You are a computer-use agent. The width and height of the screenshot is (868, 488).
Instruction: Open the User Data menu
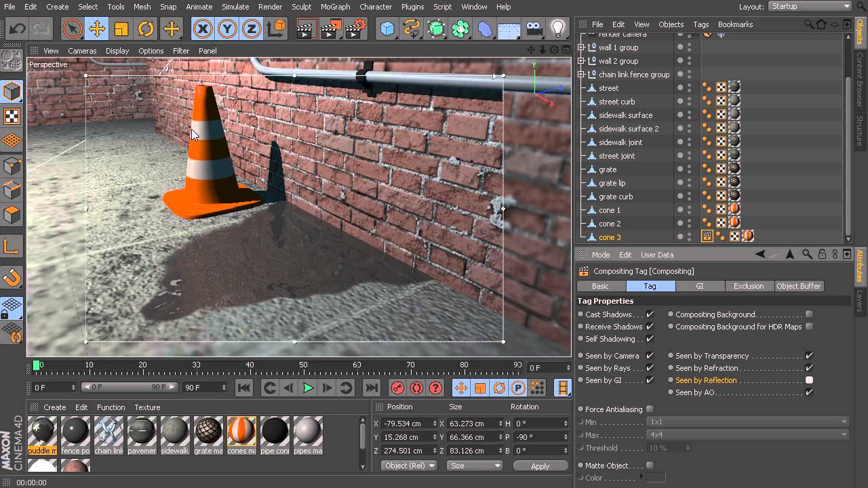coord(657,255)
